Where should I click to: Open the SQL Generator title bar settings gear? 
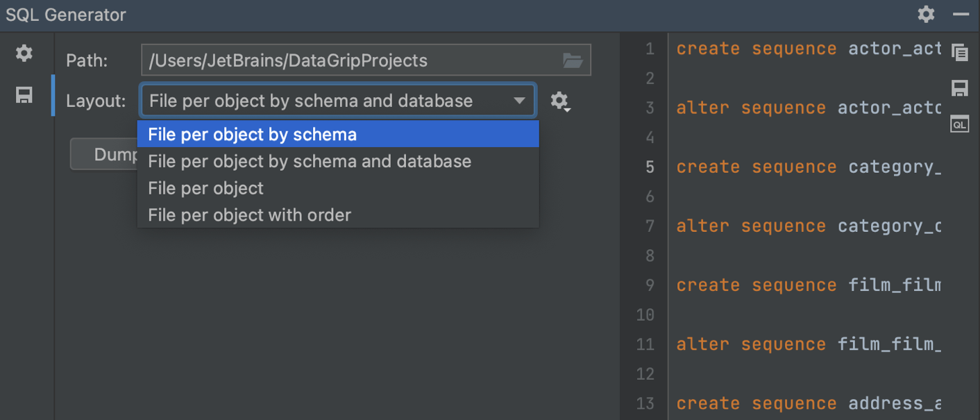point(926,14)
